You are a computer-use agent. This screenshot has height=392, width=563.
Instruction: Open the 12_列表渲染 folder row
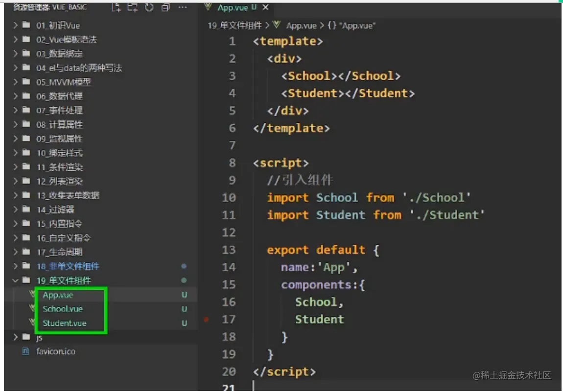click(101, 181)
